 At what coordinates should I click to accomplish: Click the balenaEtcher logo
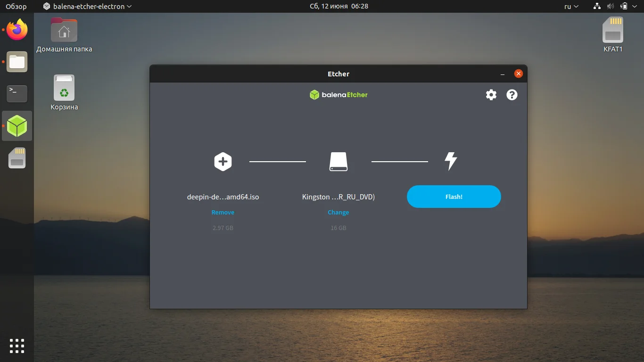(339, 95)
